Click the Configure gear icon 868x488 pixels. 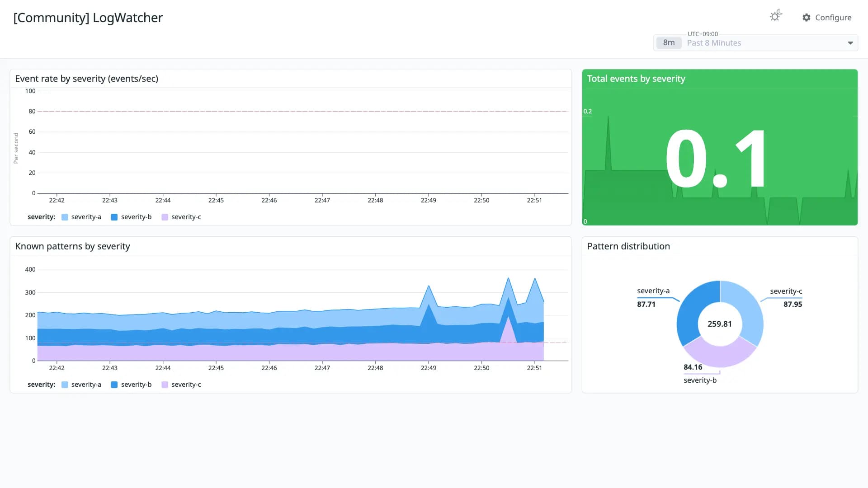point(806,18)
